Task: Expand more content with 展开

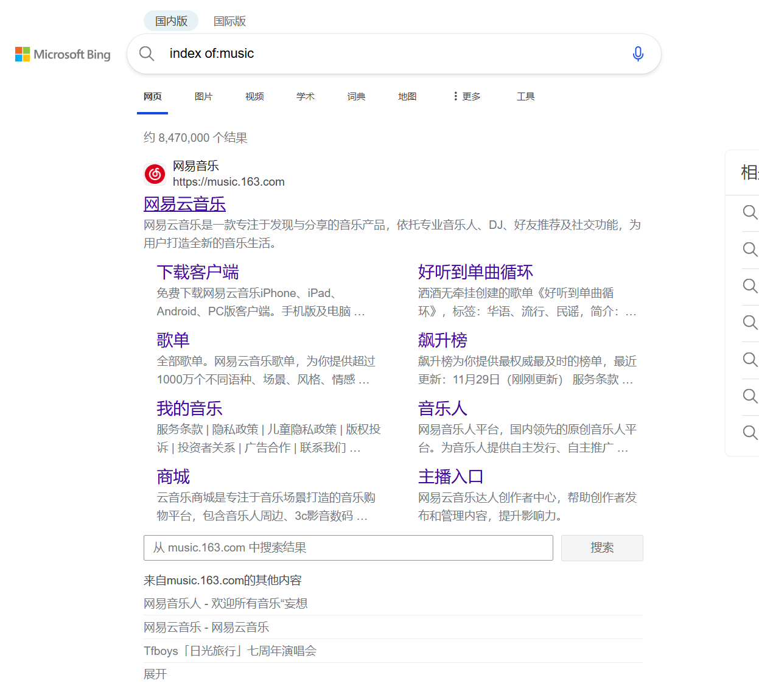Action: 155,674
